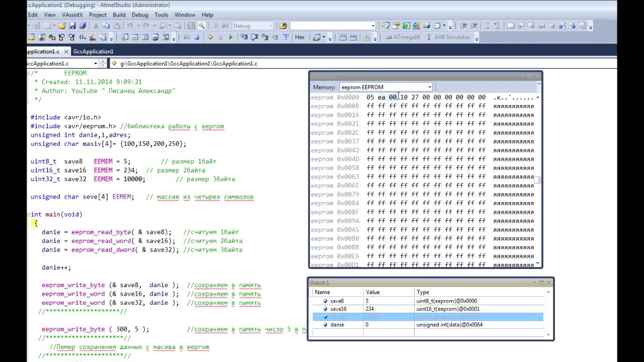
Task: Collapse the main function outline block
Action: pos(29,215)
